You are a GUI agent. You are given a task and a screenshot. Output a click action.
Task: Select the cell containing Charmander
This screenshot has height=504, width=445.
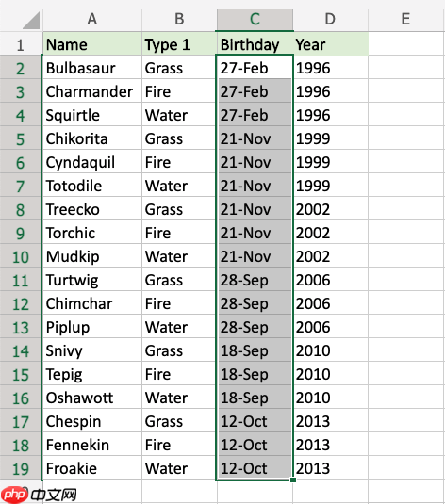pos(92,91)
